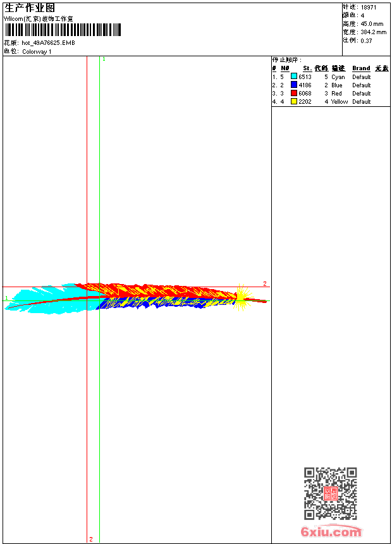Click the 'Yellow' description text

[x=340, y=102]
